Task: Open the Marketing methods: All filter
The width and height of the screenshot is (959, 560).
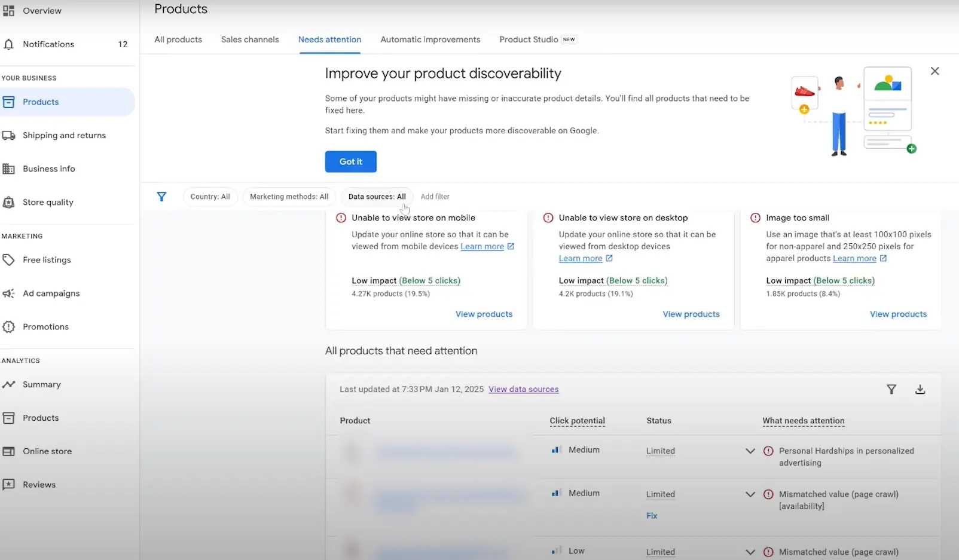Action: (x=289, y=197)
